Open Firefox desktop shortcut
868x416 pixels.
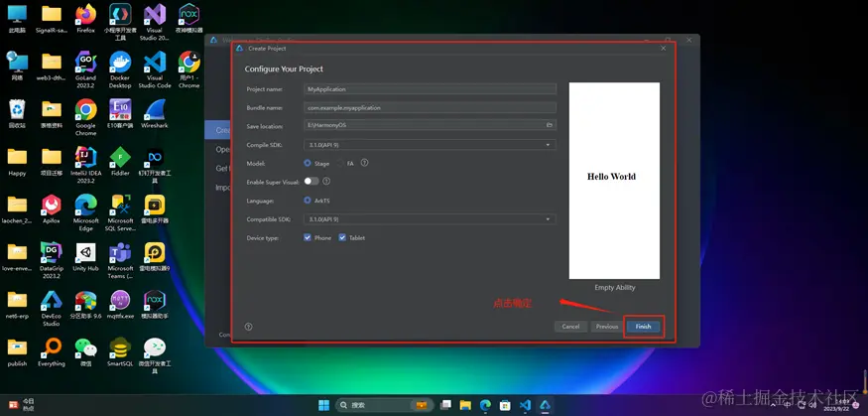85,19
